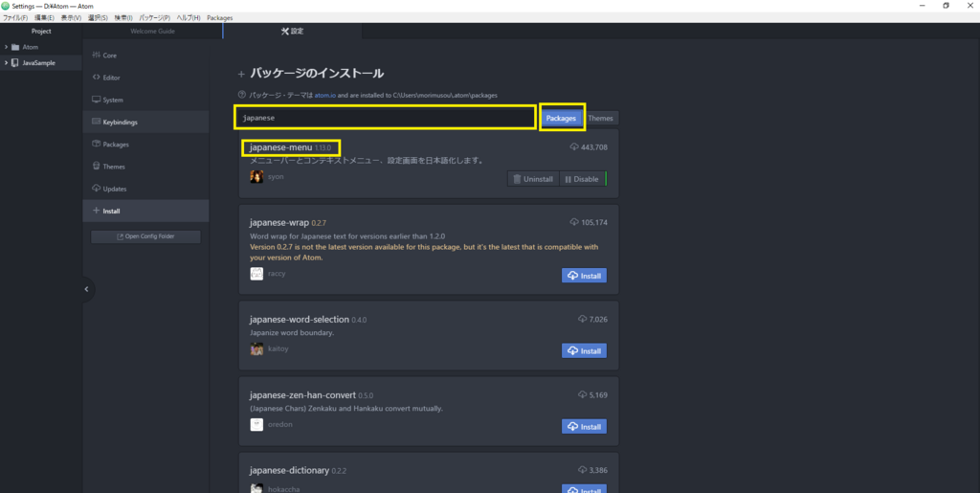Install japanese-wrap package
The image size is (980, 493).
tap(584, 276)
